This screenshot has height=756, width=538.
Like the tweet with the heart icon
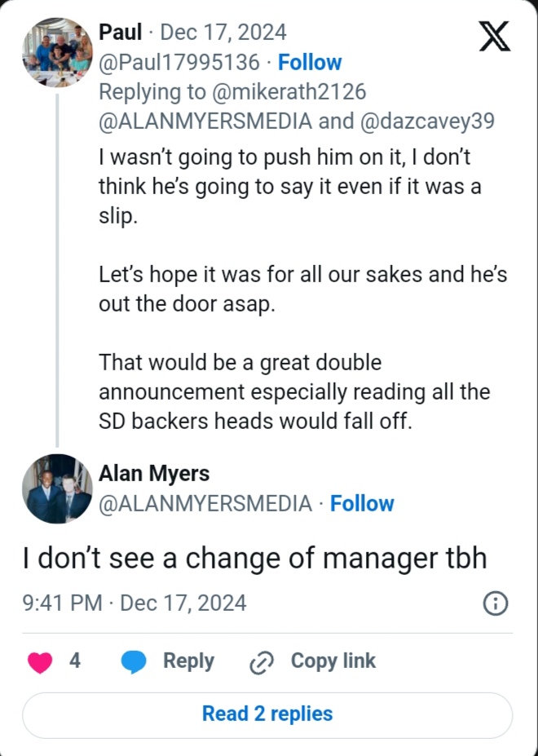40,661
